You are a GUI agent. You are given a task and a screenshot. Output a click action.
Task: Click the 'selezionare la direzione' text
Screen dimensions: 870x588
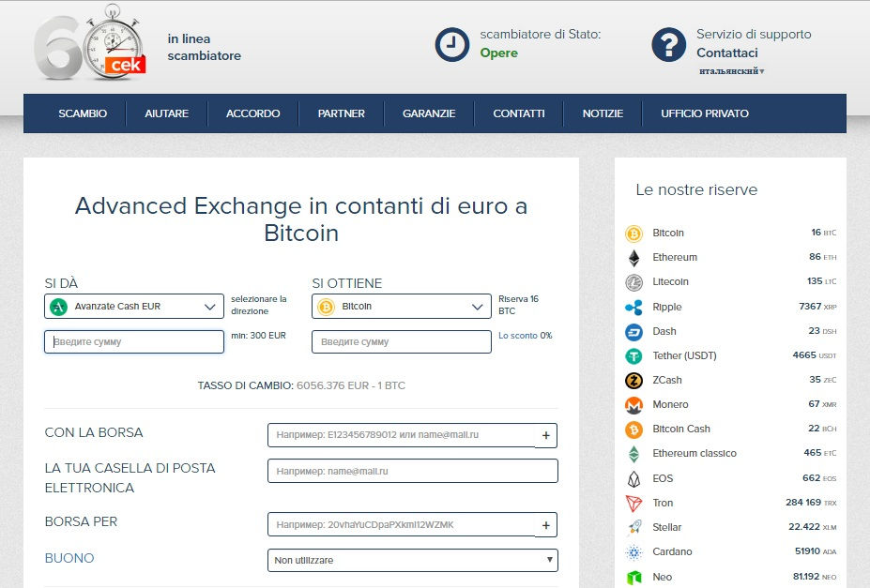[x=258, y=305]
